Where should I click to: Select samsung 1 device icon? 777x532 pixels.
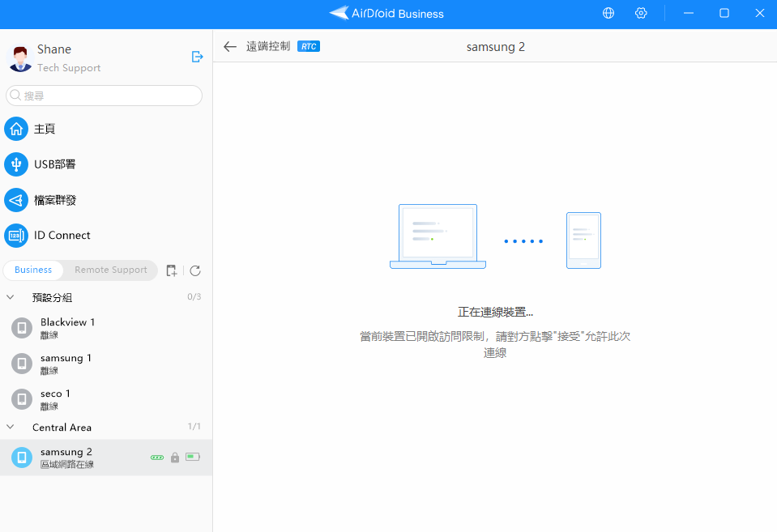point(22,364)
